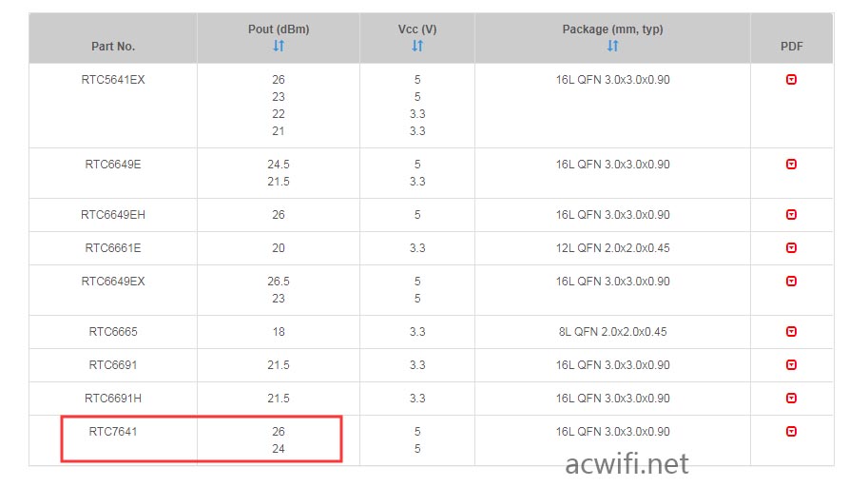This screenshot has width=868, height=487.
Task: Sort table by Pout (dBm) arrows
Action: click(279, 46)
